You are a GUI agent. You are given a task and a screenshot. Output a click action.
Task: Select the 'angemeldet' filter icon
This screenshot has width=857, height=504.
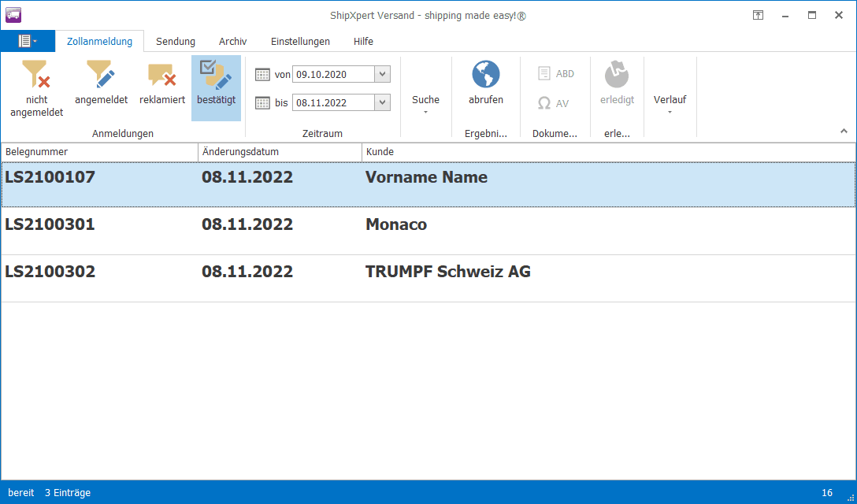[x=101, y=75]
